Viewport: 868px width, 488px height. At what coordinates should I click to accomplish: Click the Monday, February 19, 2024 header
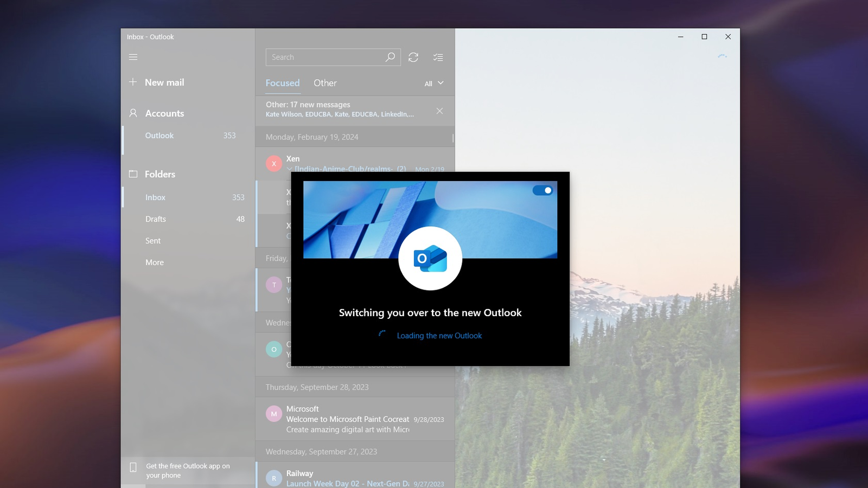click(x=312, y=137)
